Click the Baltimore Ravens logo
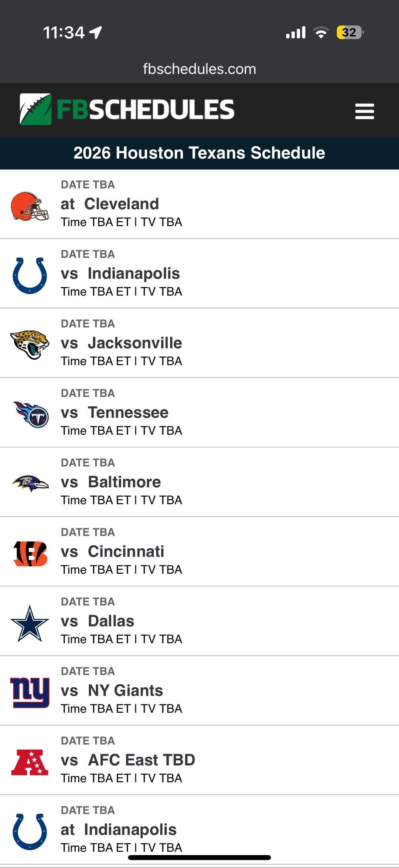 30,483
